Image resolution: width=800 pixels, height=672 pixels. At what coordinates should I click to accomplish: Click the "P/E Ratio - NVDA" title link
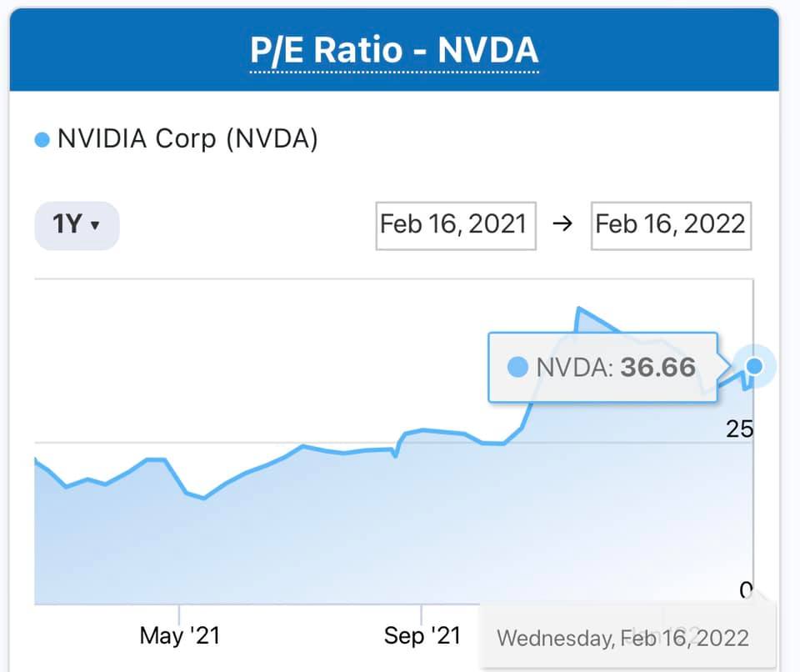394,50
